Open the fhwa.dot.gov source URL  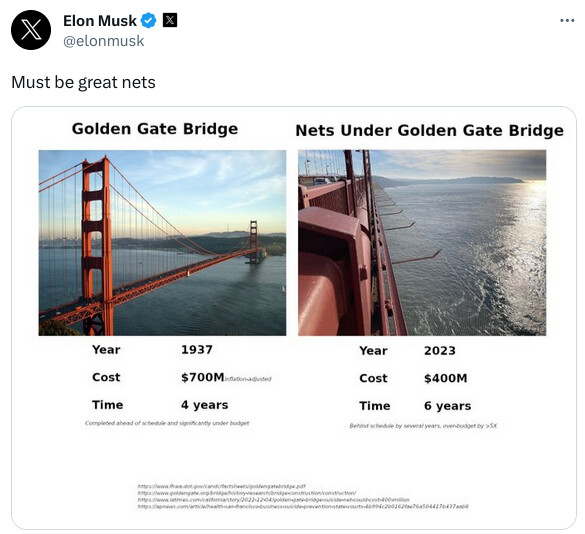[222, 486]
